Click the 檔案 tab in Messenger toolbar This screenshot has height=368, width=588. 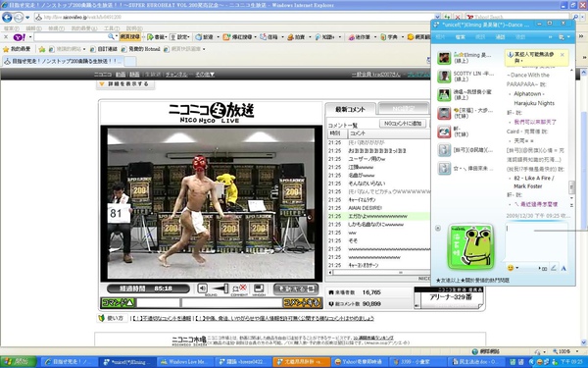(x=461, y=37)
